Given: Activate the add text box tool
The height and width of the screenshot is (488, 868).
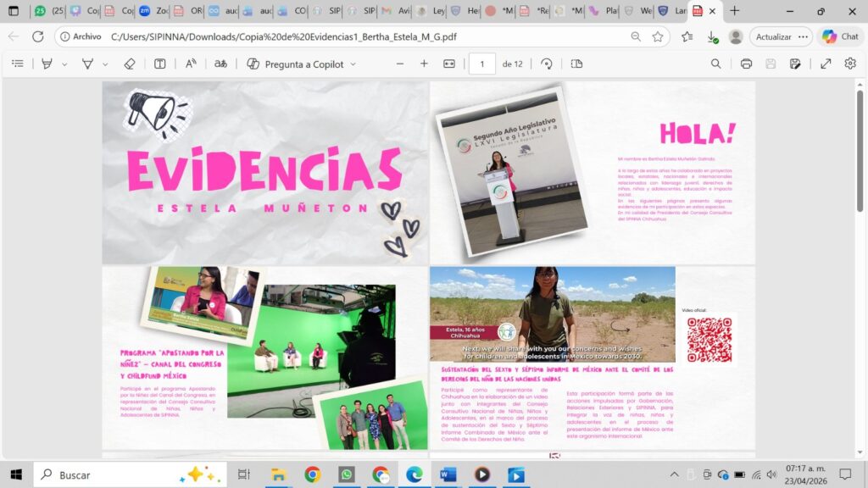Looking at the screenshot, I should pos(160,64).
